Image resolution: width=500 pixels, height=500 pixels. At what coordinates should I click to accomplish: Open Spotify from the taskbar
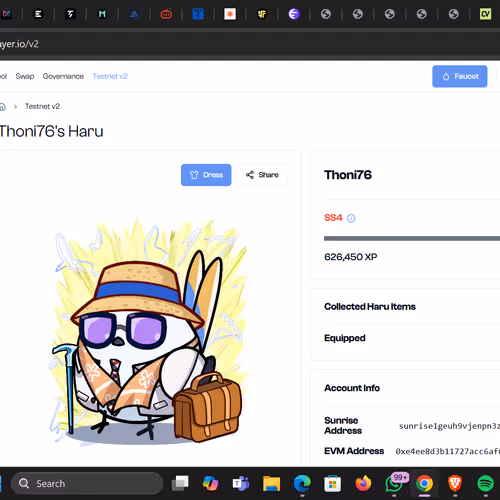pyautogui.click(x=485, y=483)
